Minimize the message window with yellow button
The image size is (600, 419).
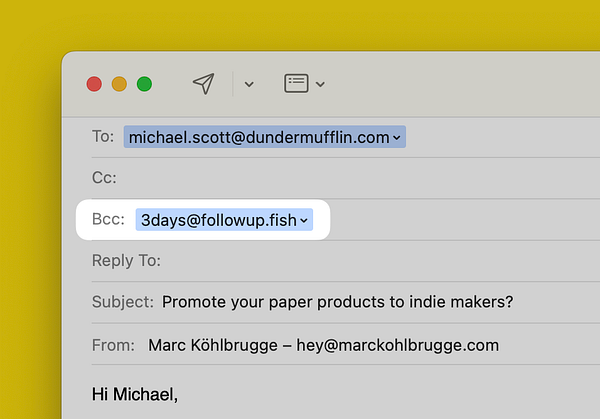coord(119,84)
